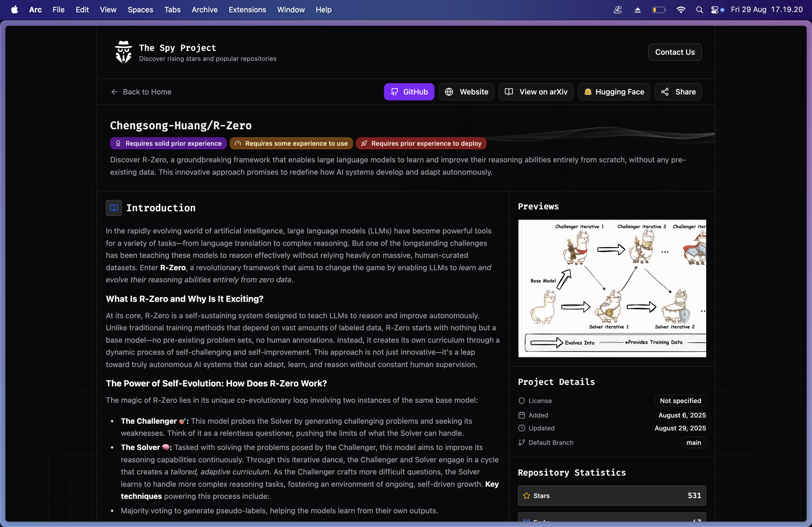812x527 pixels.
Task: Open the Arc application menu
Action: 35,10
